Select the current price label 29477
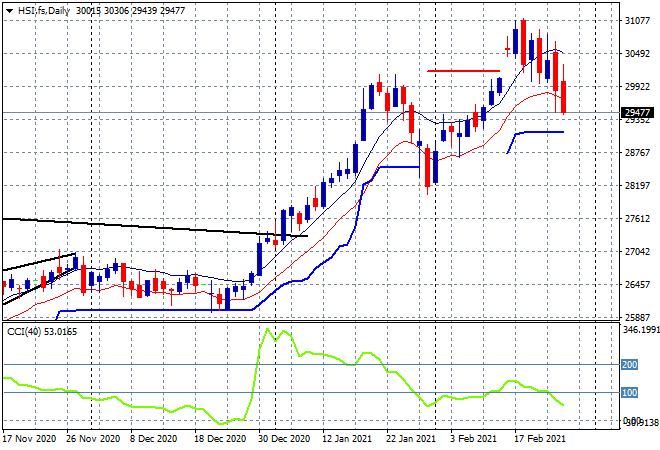Image resolution: width=660 pixels, height=450 pixels. [637, 112]
